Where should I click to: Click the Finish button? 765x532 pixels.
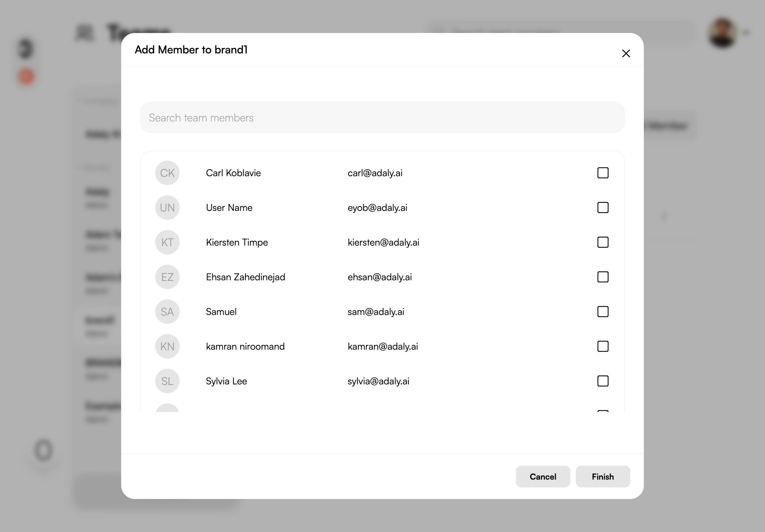(x=602, y=477)
